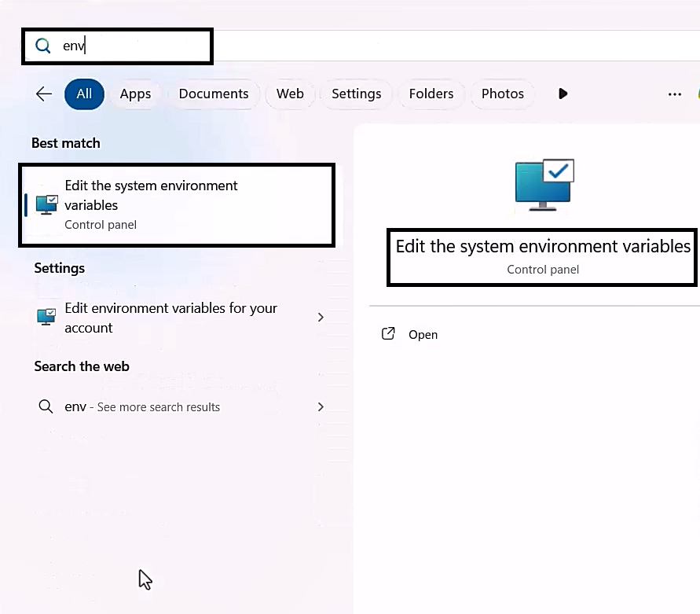
Task: Switch to the Folders filter tab
Action: coord(431,94)
